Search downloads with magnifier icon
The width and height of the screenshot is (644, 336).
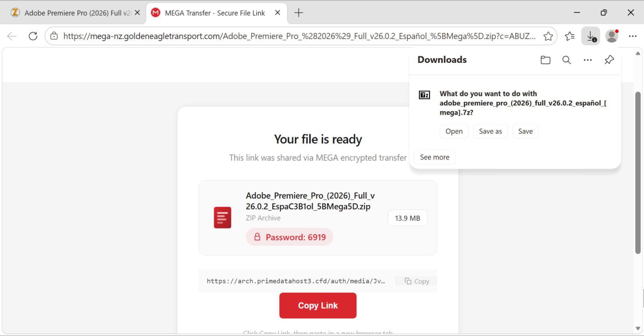click(566, 60)
